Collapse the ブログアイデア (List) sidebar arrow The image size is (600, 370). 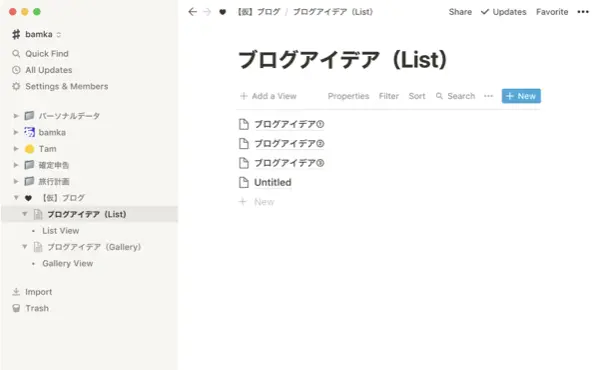(25, 214)
